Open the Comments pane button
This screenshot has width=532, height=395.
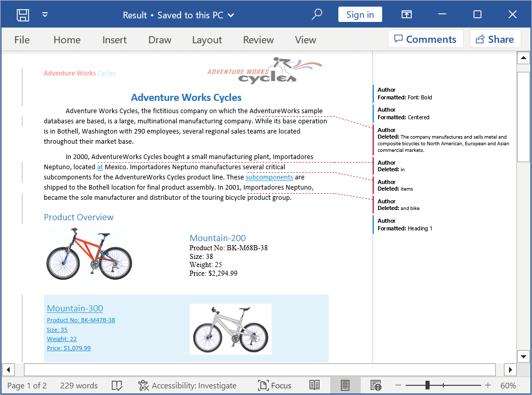pos(425,39)
